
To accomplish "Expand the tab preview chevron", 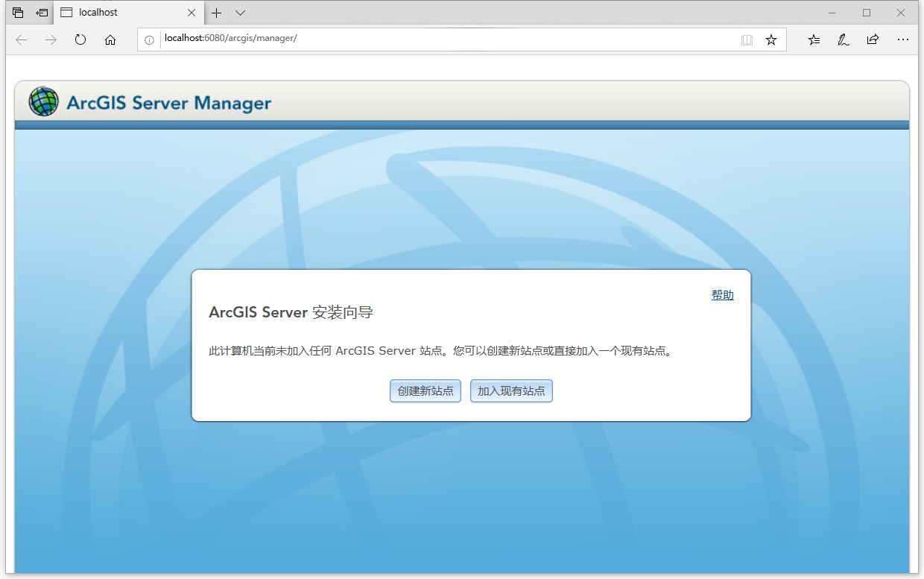I will pos(240,13).
